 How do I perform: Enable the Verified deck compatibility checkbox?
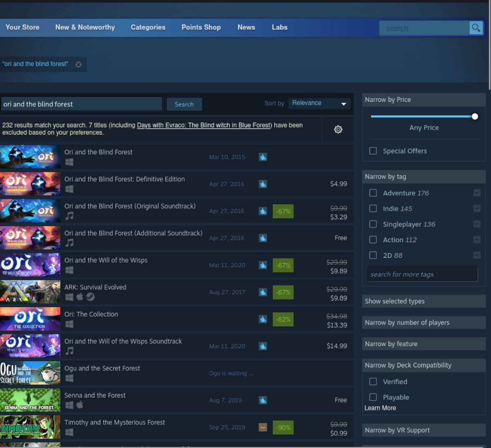click(x=373, y=381)
